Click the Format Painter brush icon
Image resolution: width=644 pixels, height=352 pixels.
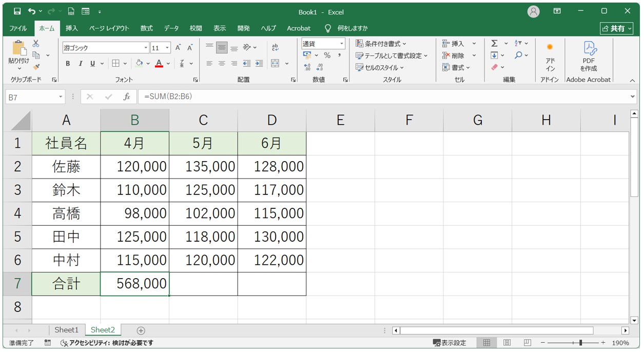point(36,66)
